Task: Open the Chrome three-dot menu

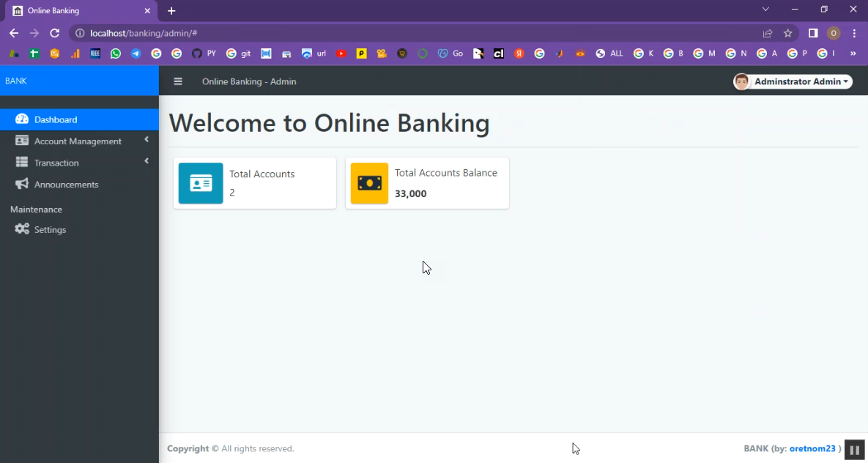Action: pyautogui.click(x=854, y=33)
